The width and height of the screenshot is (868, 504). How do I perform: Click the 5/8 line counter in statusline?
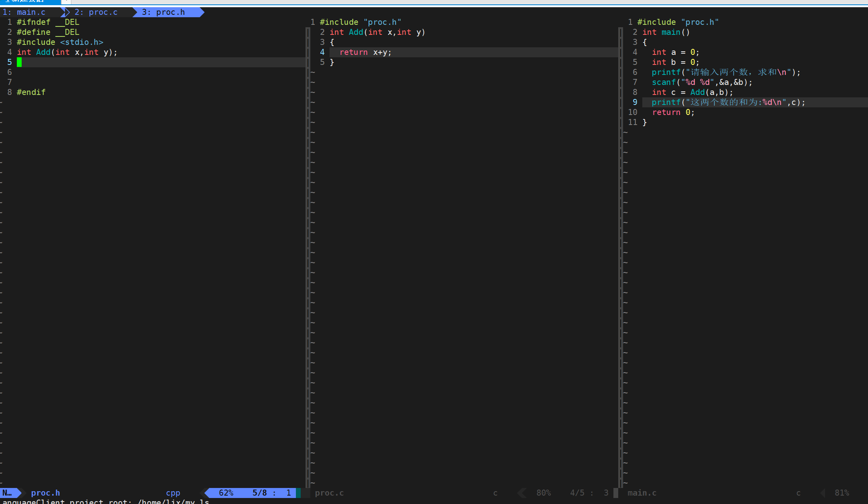click(259, 493)
